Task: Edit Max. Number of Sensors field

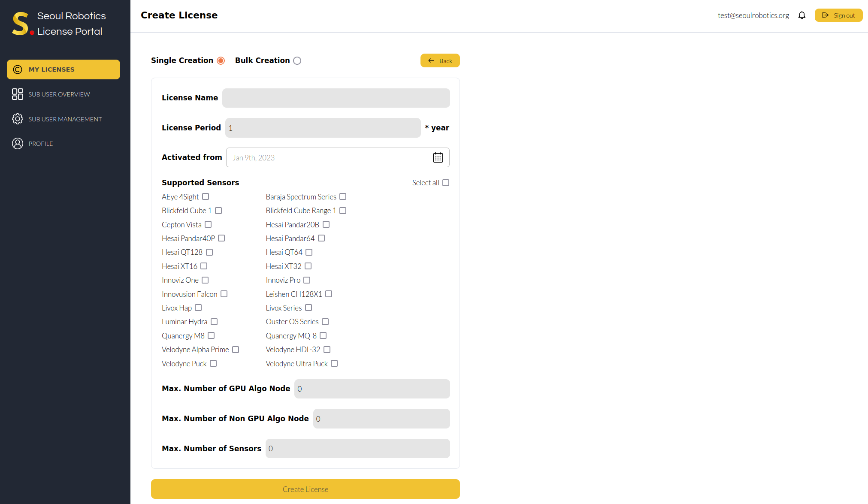Action: pyautogui.click(x=357, y=448)
